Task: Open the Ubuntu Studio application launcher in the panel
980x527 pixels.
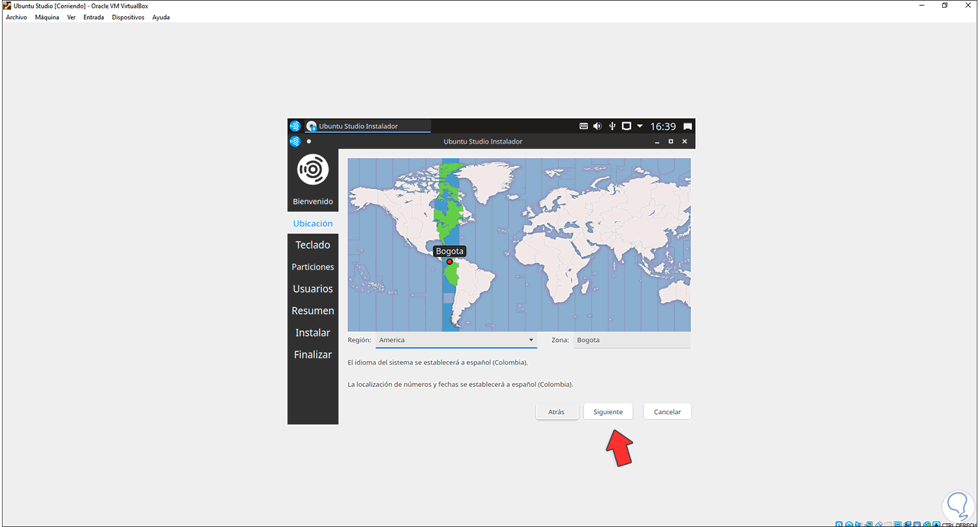Action: point(295,126)
